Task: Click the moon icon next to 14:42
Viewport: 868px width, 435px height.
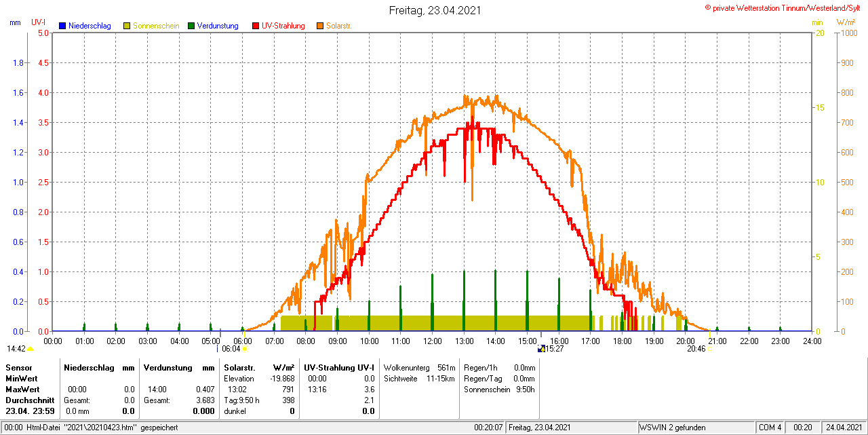Action: [30, 349]
